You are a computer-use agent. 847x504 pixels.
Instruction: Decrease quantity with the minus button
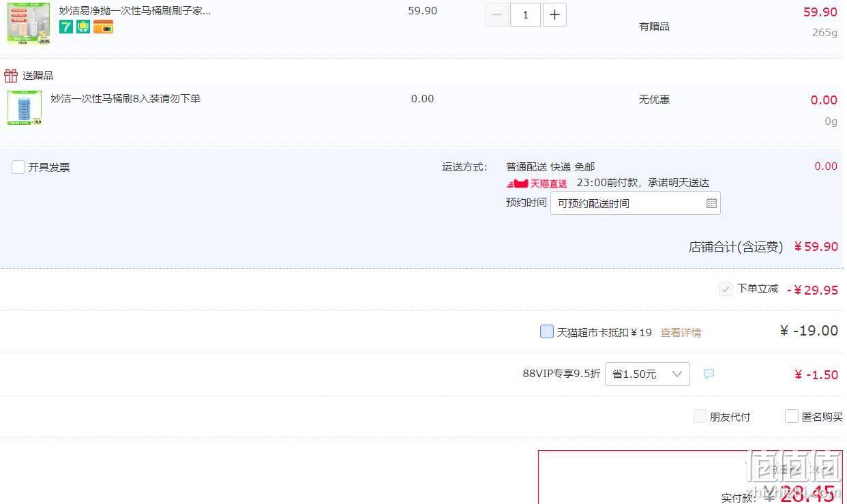point(496,15)
